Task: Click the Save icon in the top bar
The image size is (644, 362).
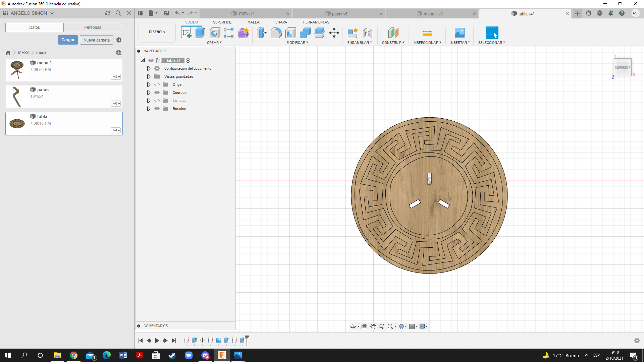Action: [x=166, y=13]
